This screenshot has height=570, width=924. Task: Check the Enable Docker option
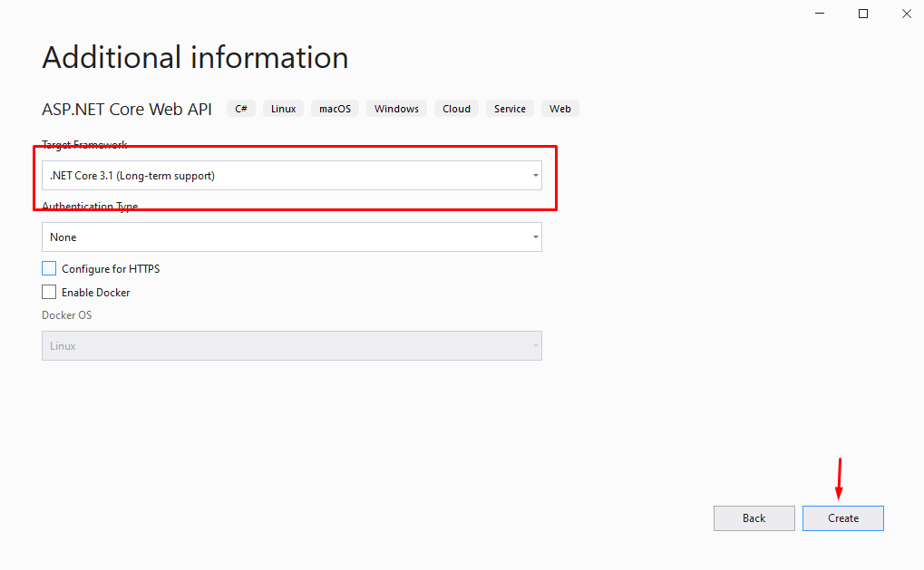tap(49, 292)
